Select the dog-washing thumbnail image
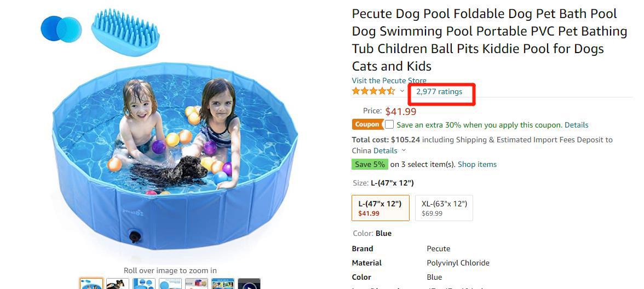The width and height of the screenshot is (644, 289). tap(118, 284)
